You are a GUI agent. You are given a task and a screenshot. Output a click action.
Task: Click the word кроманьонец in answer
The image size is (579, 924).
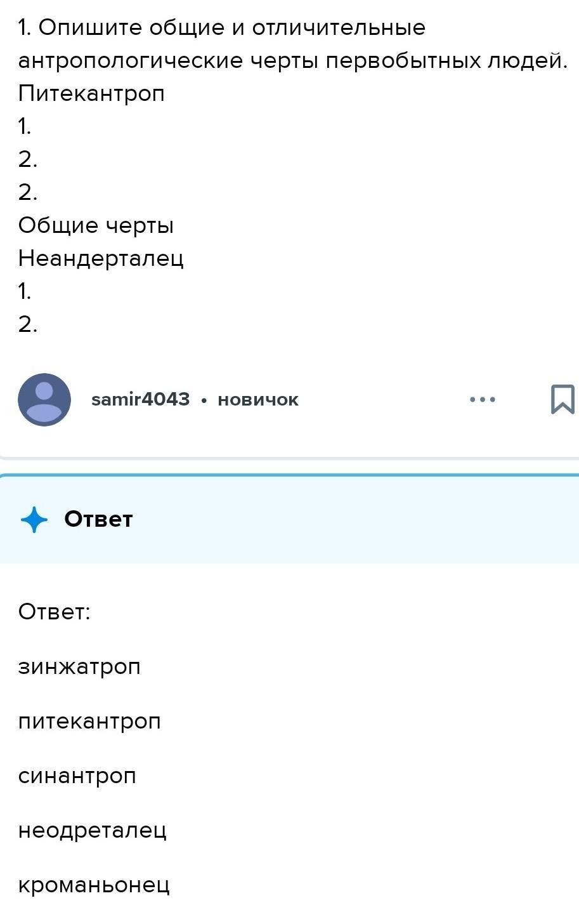click(x=94, y=885)
